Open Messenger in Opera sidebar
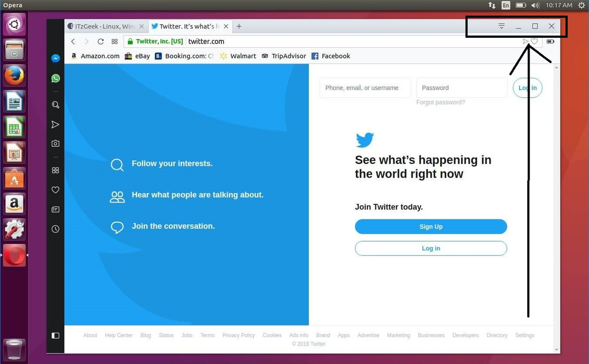The height and width of the screenshot is (364, 589). (x=56, y=59)
